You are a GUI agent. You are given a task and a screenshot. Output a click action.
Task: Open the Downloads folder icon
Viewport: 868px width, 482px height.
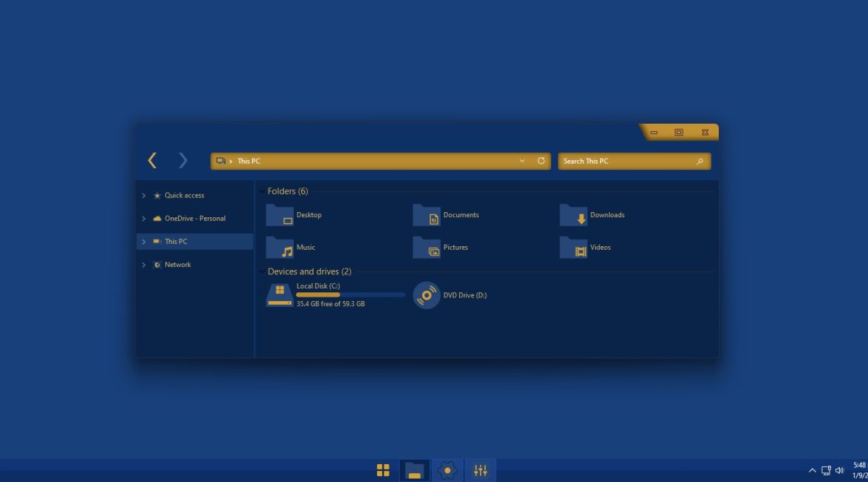(573, 215)
